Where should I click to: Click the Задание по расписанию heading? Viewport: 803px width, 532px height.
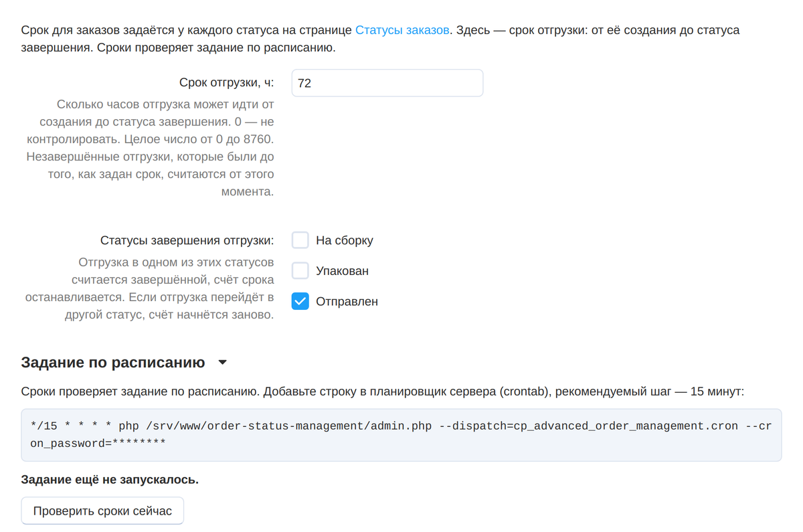click(x=113, y=363)
